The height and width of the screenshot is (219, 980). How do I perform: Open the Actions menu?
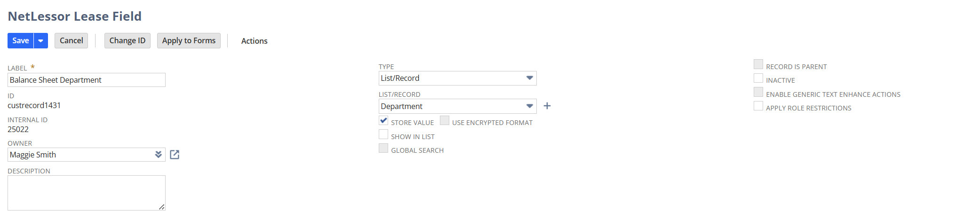(x=254, y=41)
